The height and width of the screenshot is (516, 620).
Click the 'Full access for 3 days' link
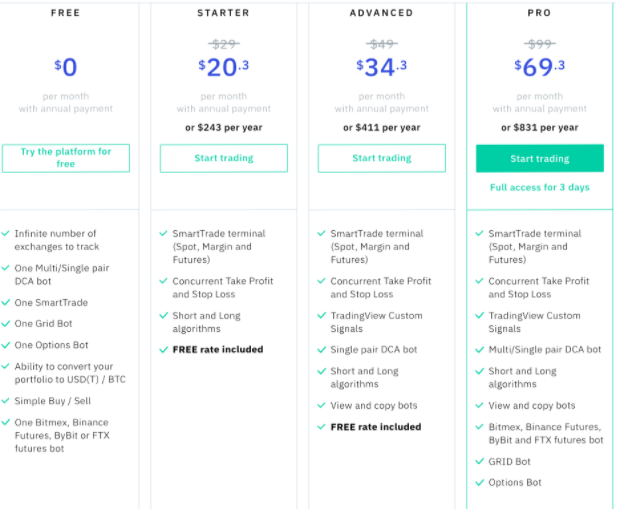coord(539,187)
